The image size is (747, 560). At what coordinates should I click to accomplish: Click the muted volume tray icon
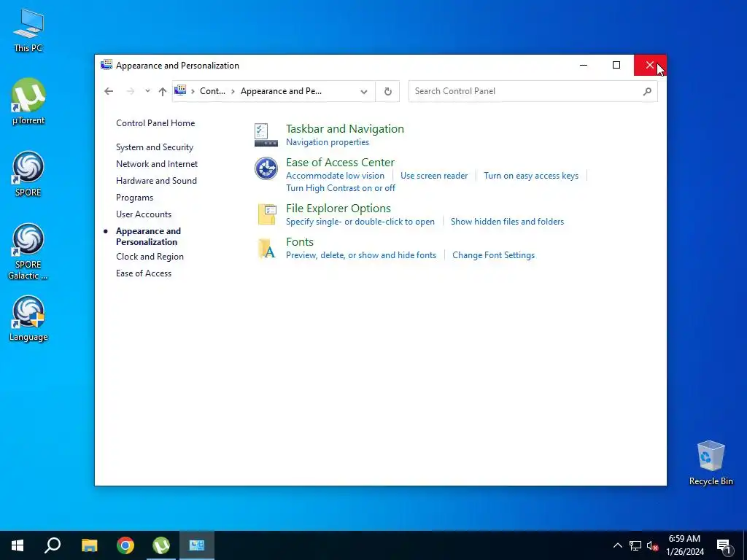652,545
